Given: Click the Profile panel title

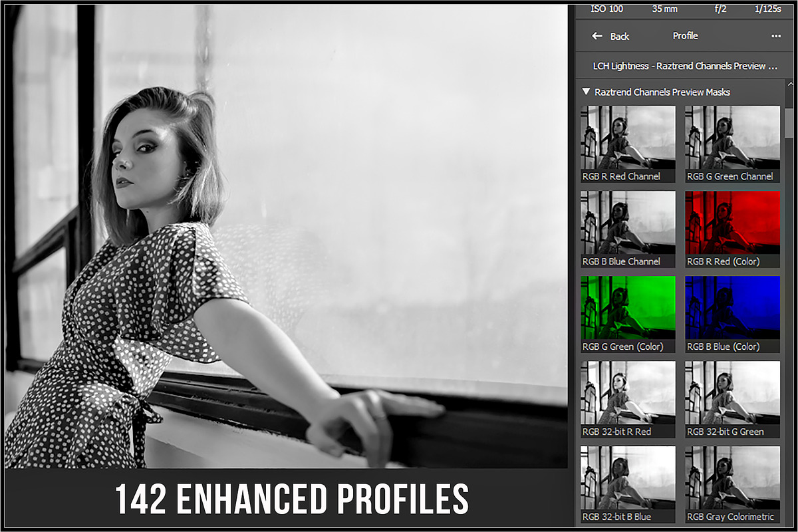Looking at the screenshot, I should (685, 36).
